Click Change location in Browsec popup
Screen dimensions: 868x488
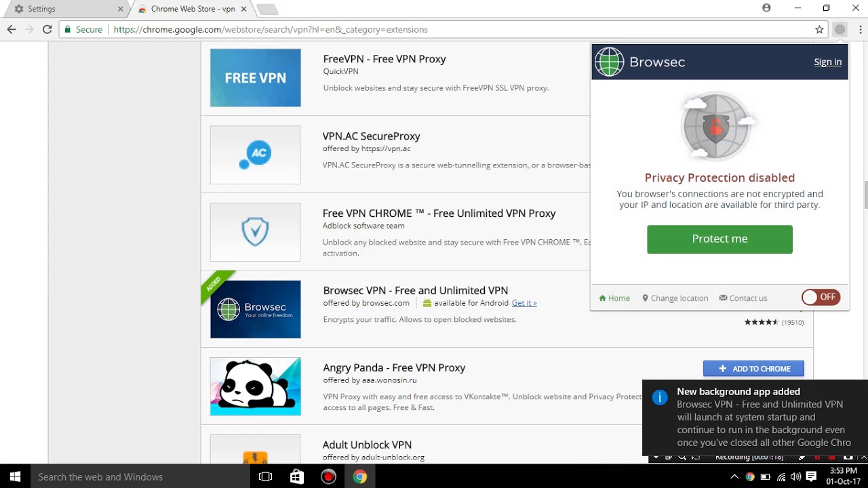click(x=675, y=298)
